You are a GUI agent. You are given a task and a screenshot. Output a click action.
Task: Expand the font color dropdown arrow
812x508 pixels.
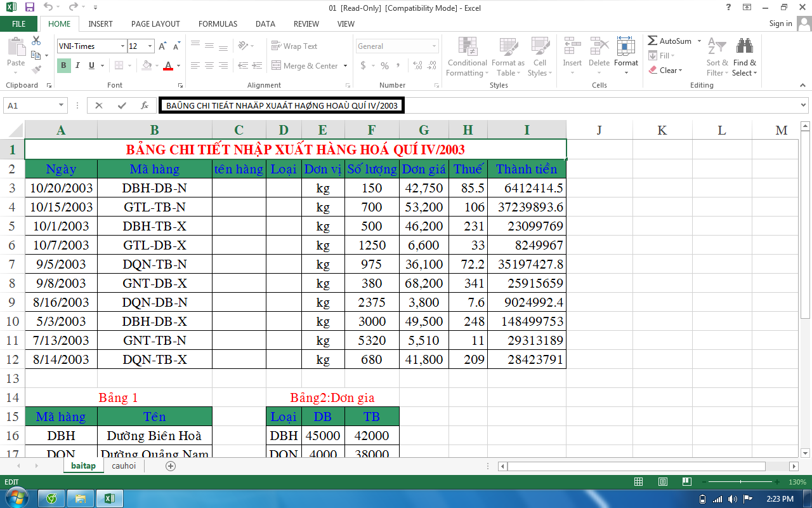click(179, 65)
